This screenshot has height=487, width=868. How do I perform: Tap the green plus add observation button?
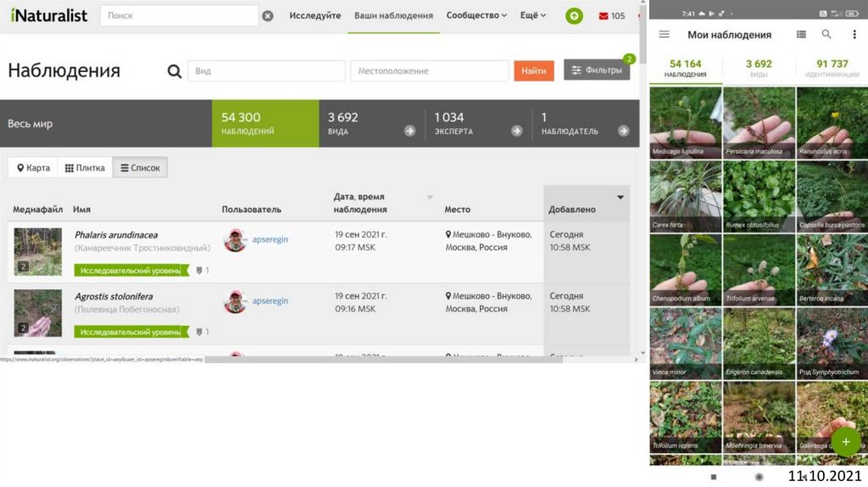(x=845, y=441)
